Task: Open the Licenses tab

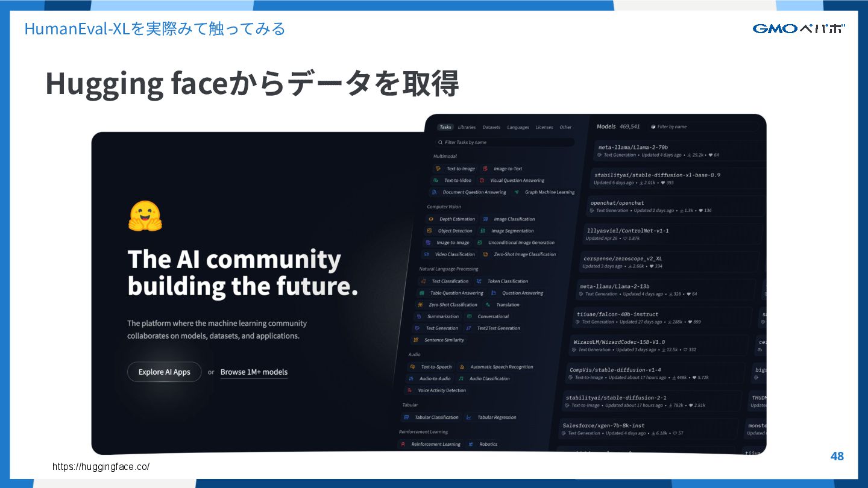Action: (x=544, y=127)
